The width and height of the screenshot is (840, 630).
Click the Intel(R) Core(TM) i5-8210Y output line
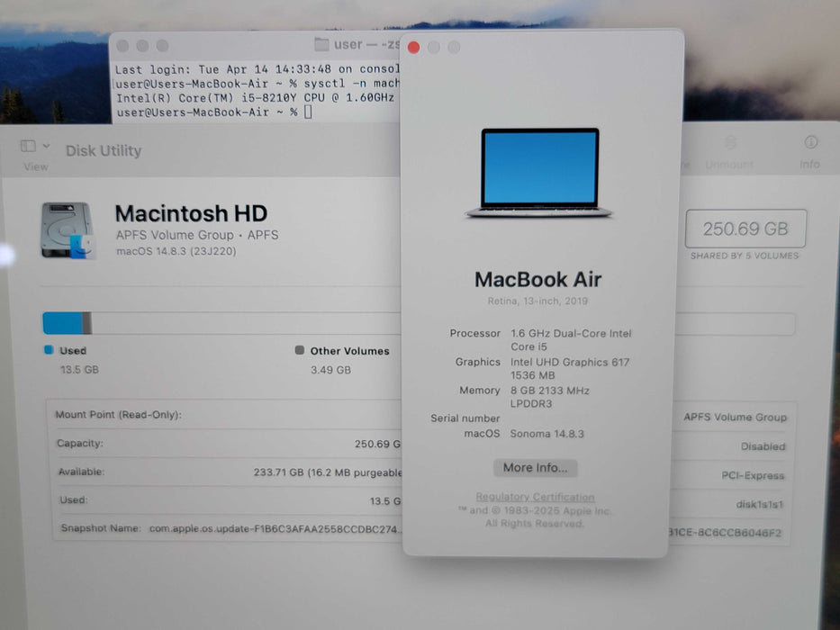click(x=255, y=98)
